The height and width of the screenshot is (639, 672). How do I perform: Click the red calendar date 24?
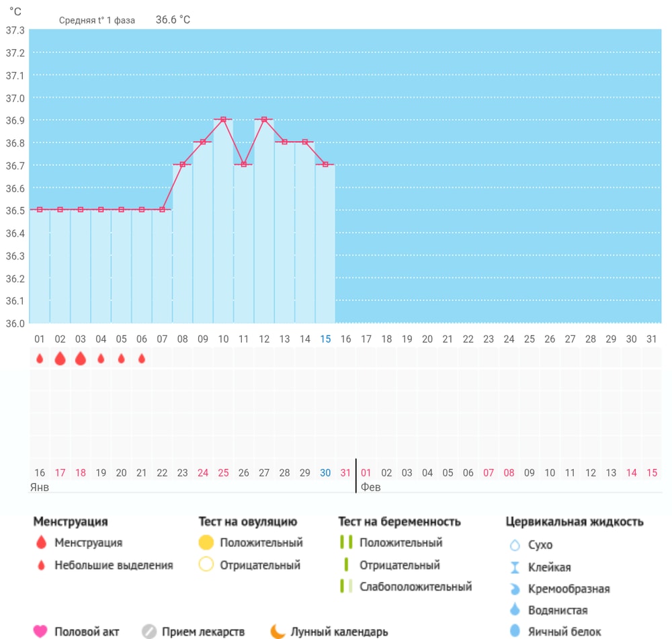[x=203, y=473]
